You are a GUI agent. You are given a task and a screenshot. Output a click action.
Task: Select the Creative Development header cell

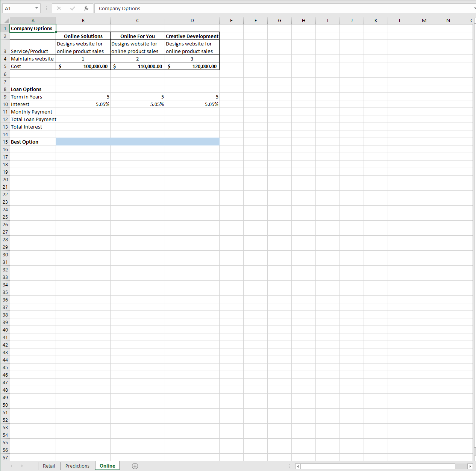(192, 36)
